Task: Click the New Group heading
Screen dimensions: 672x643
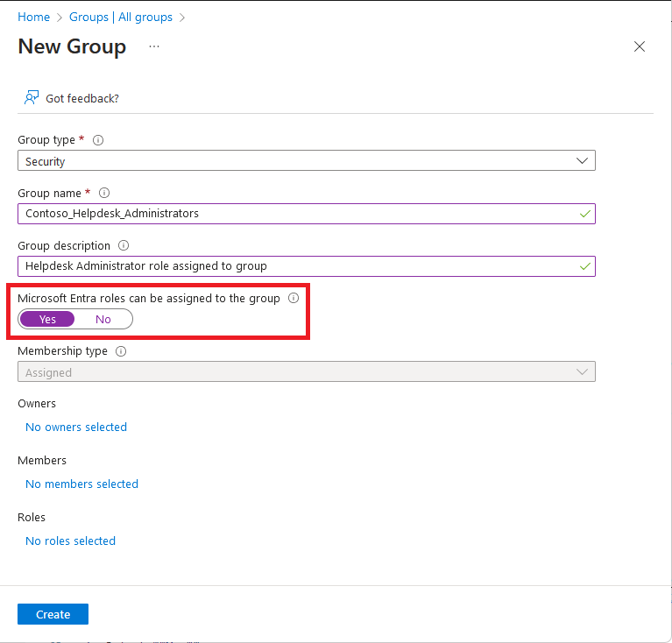Action: tap(72, 46)
